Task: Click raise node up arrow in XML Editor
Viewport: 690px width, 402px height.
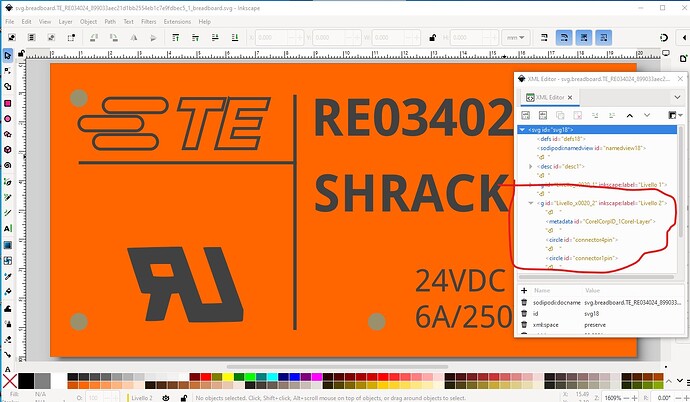Action: pos(630,115)
